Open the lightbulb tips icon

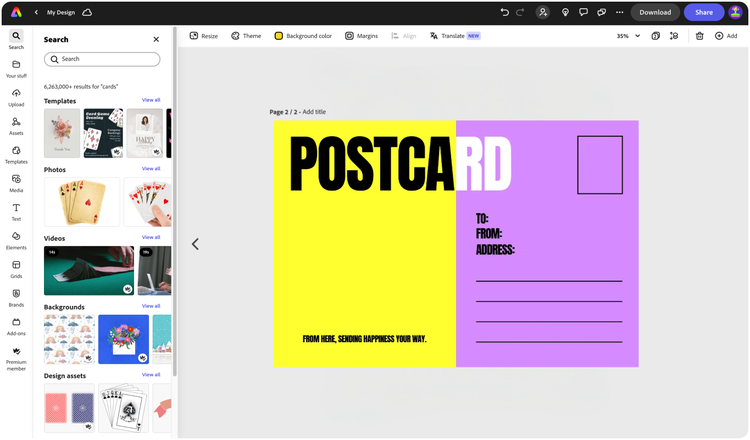point(565,12)
